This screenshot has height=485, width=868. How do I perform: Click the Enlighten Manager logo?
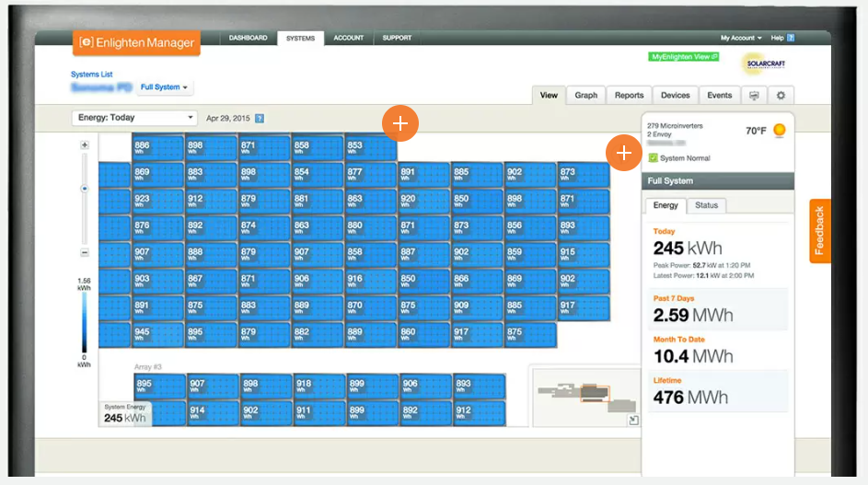click(x=136, y=42)
